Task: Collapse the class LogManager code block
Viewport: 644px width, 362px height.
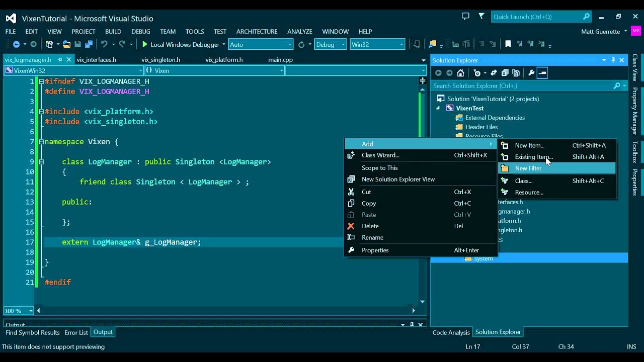Action: 41,162
